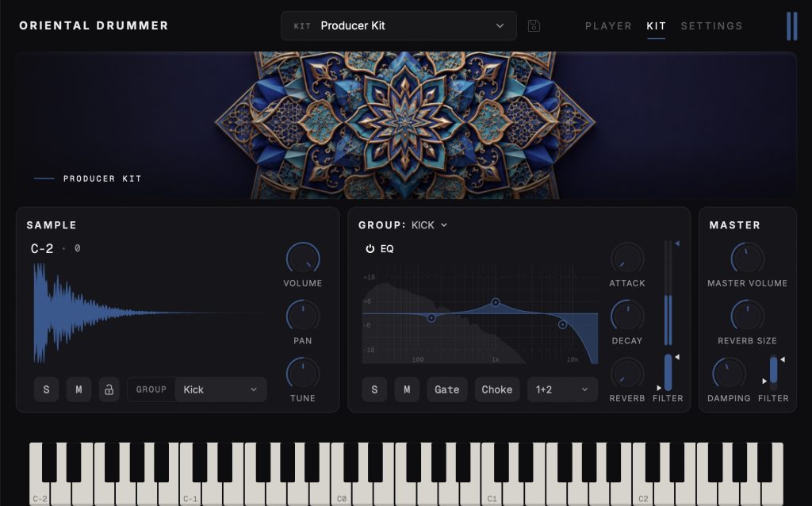
Task: Toggle the Choke button
Action: point(497,389)
